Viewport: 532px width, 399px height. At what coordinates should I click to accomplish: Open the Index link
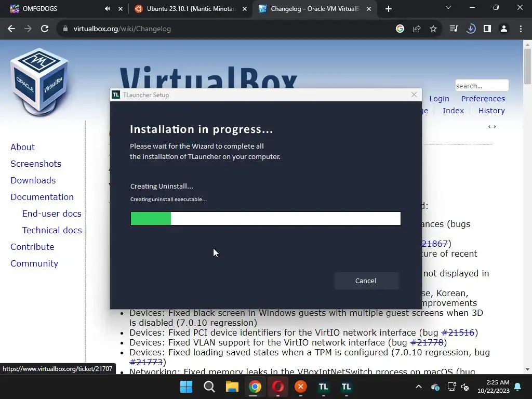pos(453,111)
